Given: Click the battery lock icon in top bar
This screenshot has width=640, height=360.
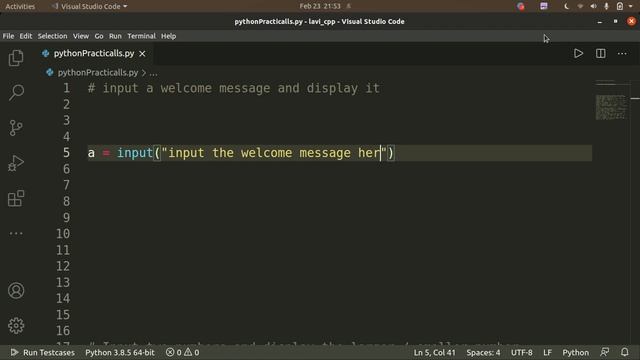Looking at the screenshot, I should point(620,6).
